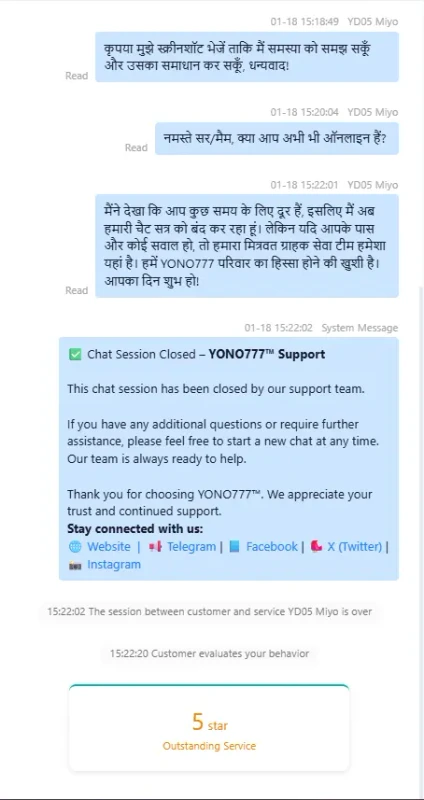
Task: Select the Hindi message asking for a screenshot
Action: tap(247, 57)
